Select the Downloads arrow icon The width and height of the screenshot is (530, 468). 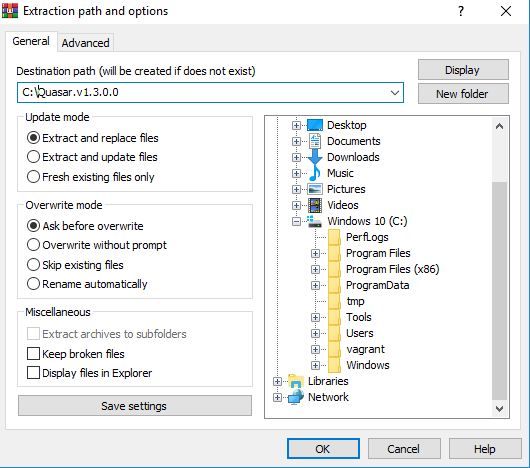tap(315, 157)
